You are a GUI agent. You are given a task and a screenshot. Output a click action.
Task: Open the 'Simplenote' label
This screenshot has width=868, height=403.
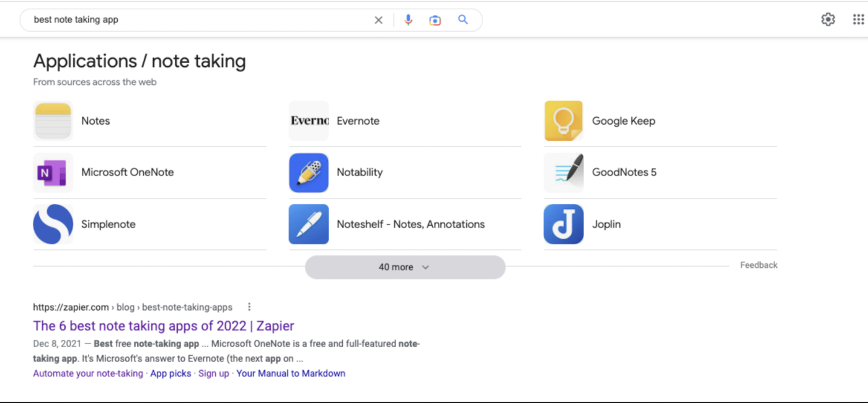pyautogui.click(x=108, y=224)
